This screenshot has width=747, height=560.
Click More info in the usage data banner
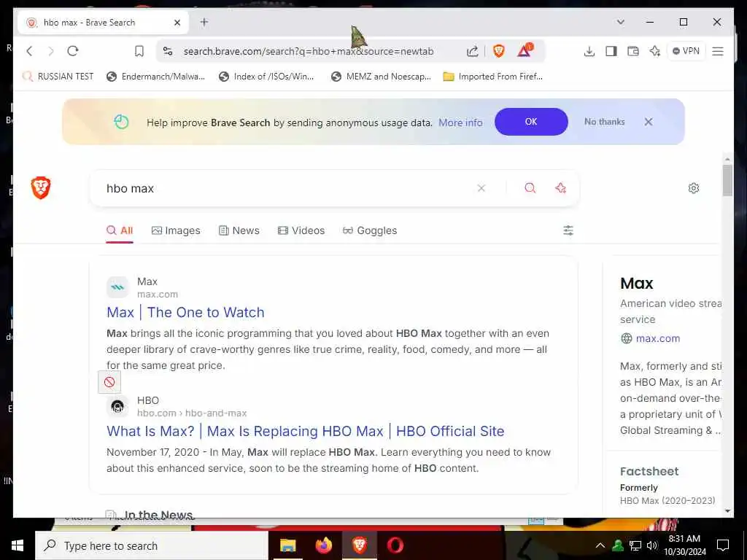pos(460,122)
